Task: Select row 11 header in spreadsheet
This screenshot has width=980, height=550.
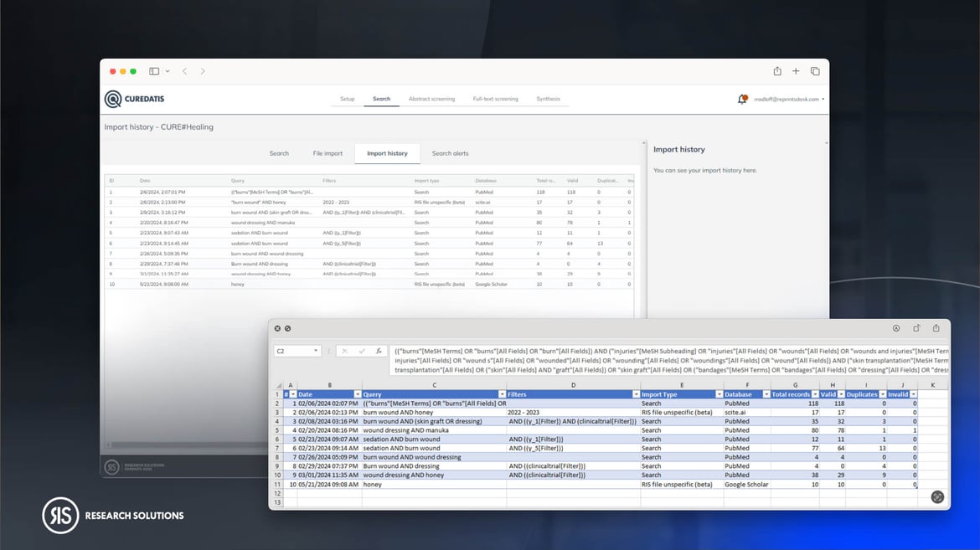Action: coord(277,485)
